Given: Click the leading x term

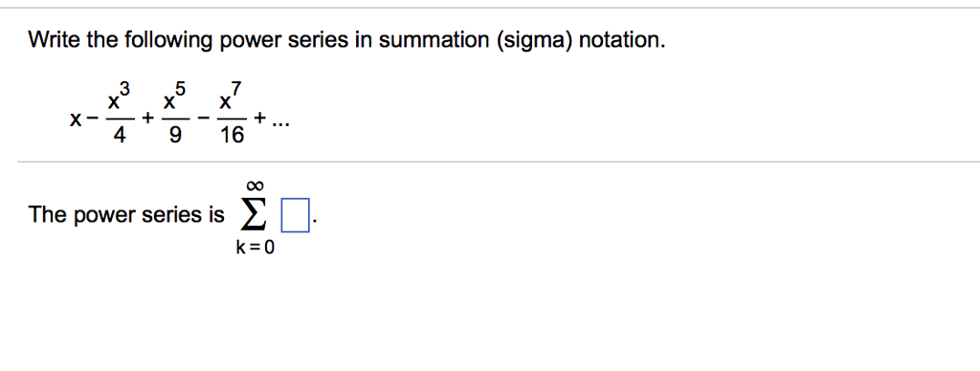Looking at the screenshot, I should 75,119.
